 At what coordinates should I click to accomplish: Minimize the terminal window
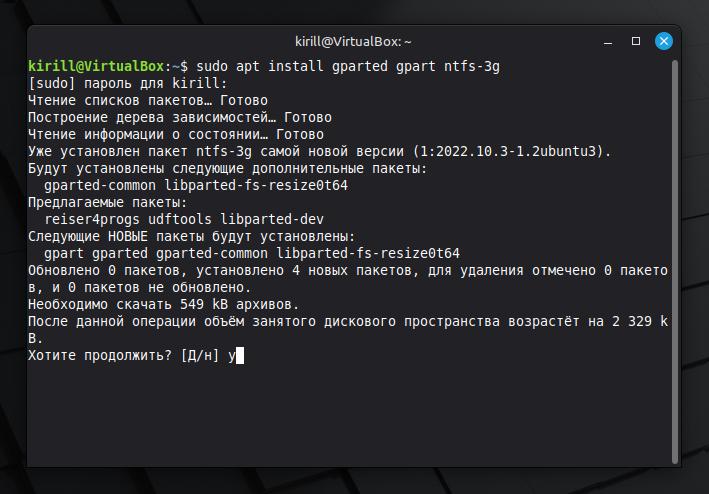[609, 41]
